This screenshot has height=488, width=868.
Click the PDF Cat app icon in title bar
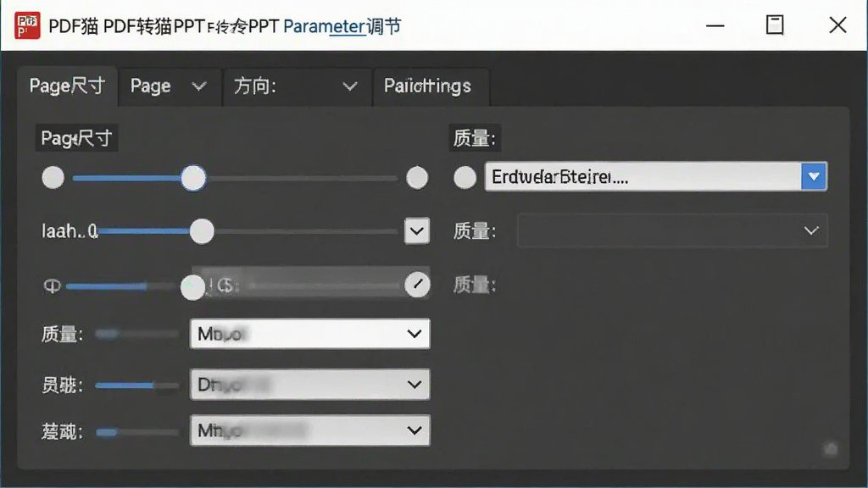point(27,25)
